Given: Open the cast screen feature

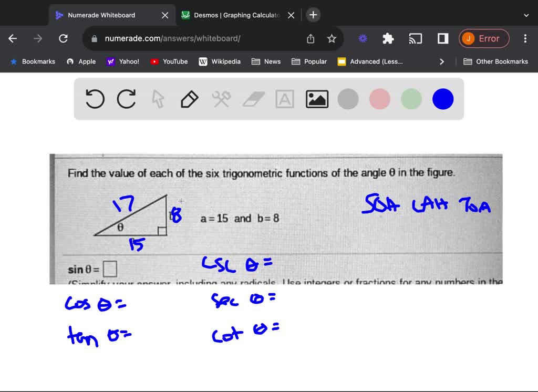Looking at the screenshot, I should click(x=416, y=38).
